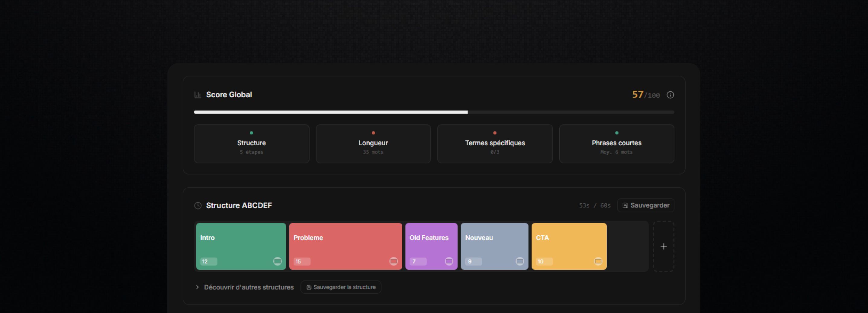Screen dimensions: 868x313
Task: Click the floppy disk icon in Sauvegarder la structure
Action: click(309, 287)
